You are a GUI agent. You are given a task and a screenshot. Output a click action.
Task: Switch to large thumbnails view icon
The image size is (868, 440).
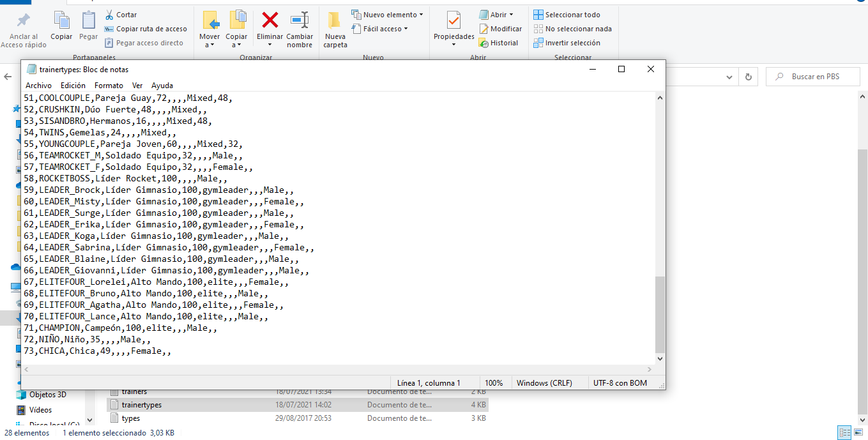(x=859, y=432)
